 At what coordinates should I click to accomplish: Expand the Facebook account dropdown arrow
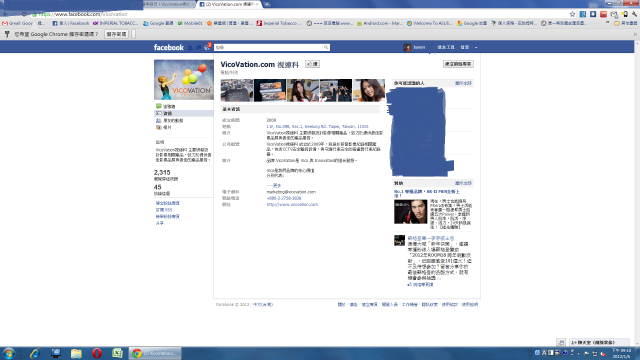(476, 47)
